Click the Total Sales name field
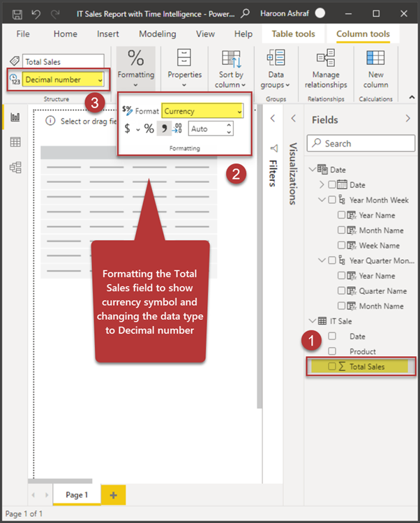This screenshot has width=420, height=523. point(63,61)
